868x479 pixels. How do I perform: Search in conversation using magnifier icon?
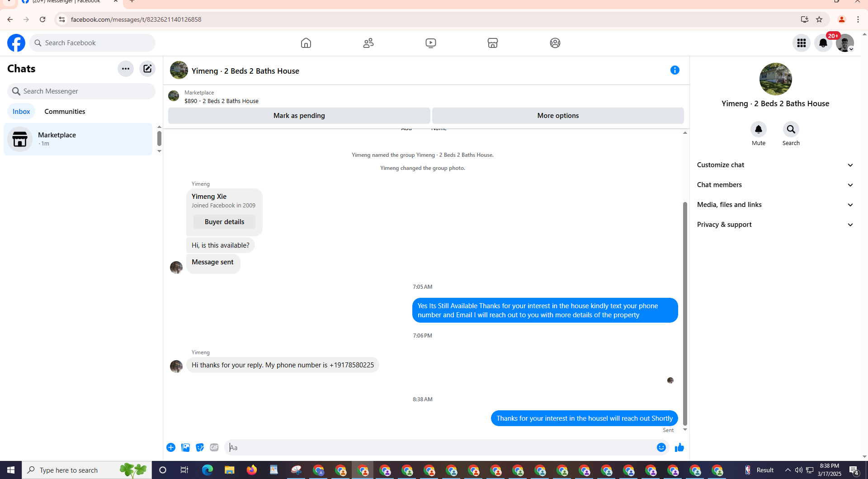(x=791, y=129)
